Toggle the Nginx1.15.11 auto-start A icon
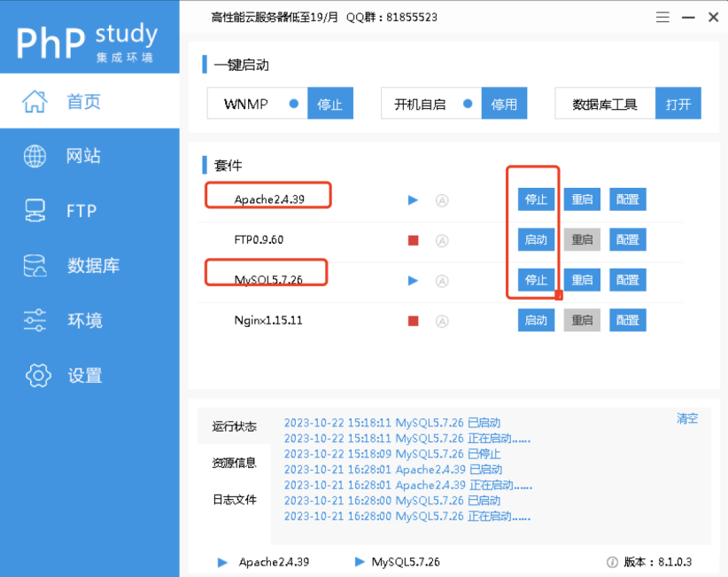728x577 pixels. pyautogui.click(x=442, y=322)
